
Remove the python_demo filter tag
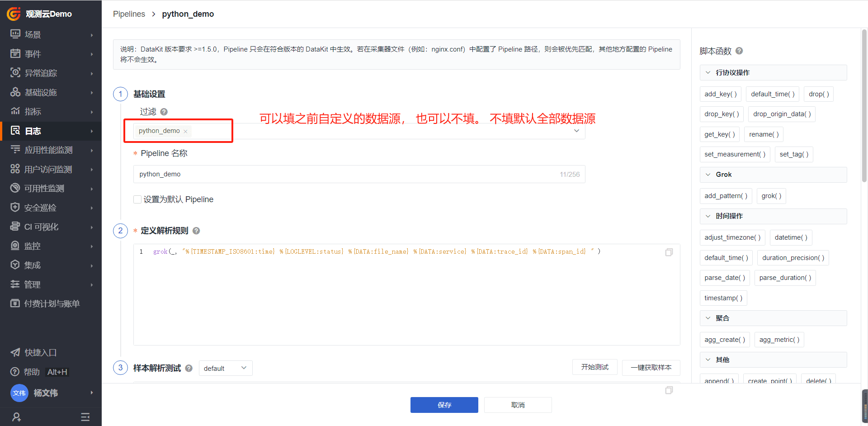coord(185,131)
